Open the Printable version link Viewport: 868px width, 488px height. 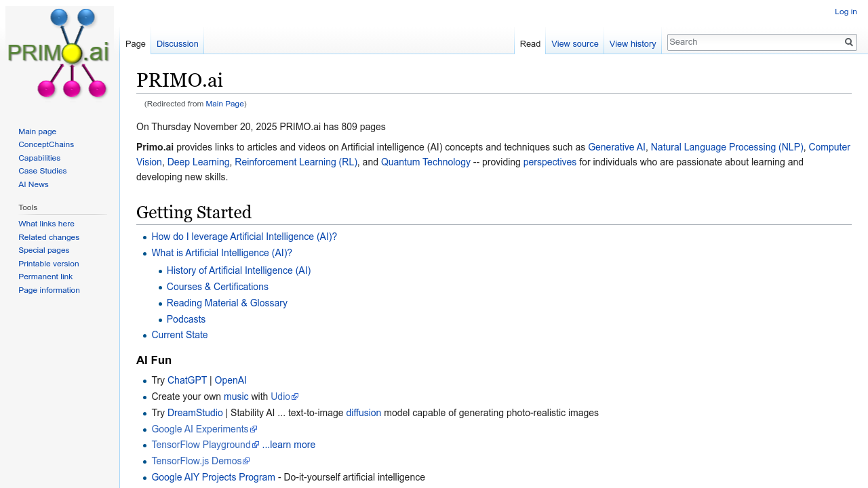tap(48, 264)
